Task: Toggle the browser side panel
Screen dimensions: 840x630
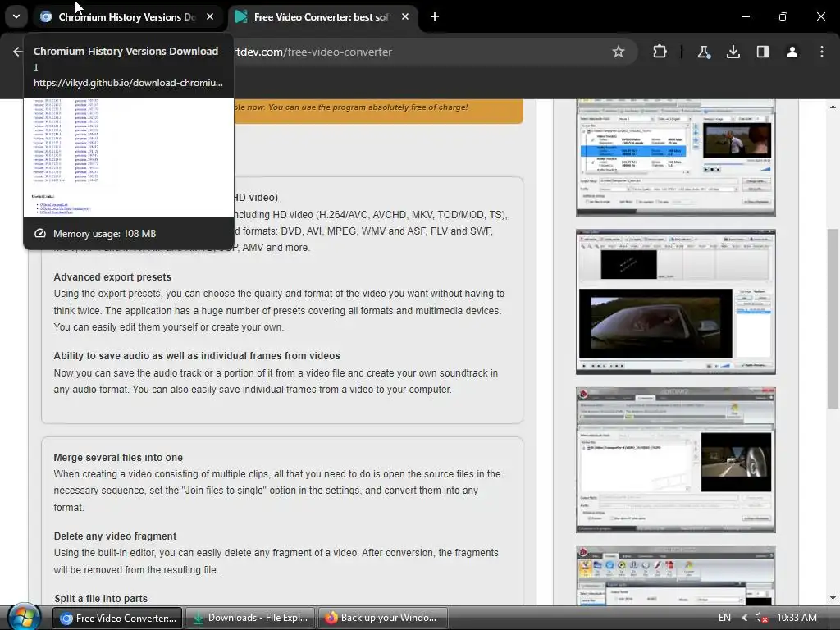Action: 762,52
